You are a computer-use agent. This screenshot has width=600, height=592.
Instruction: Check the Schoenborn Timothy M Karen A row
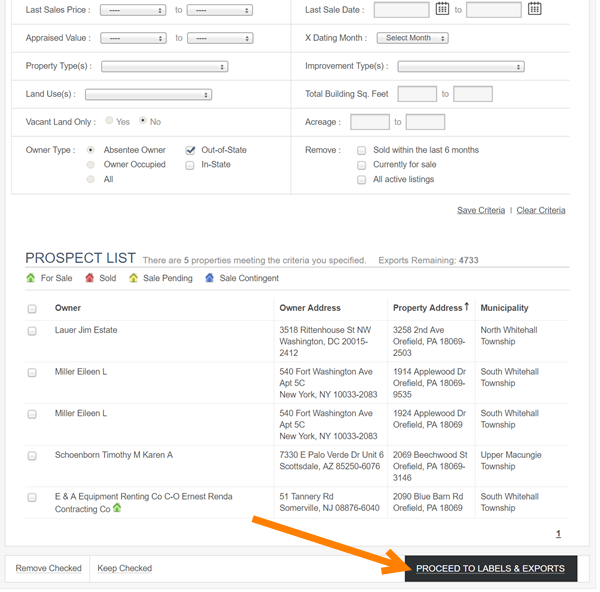point(32,456)
